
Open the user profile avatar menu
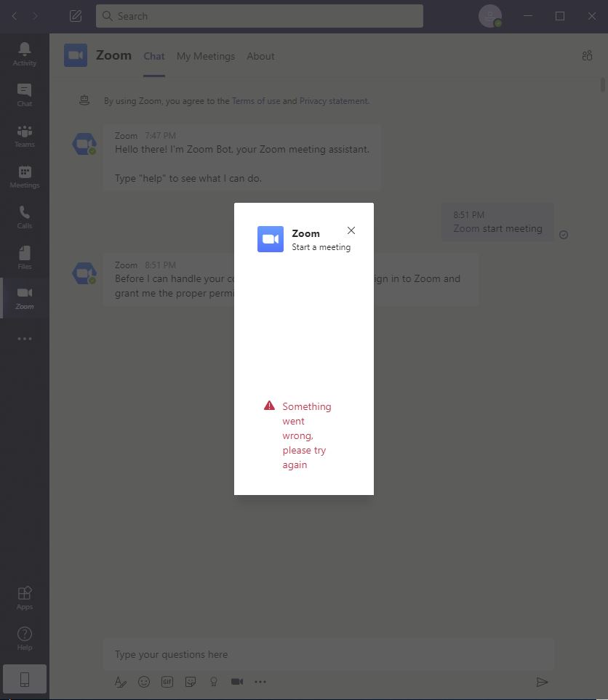click(490, 16)
